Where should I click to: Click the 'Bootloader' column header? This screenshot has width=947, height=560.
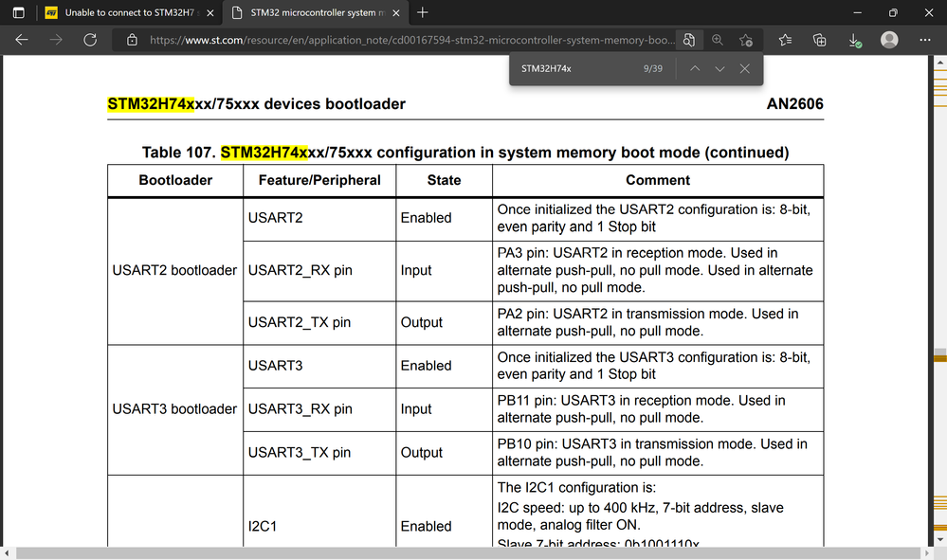[175, 180]
